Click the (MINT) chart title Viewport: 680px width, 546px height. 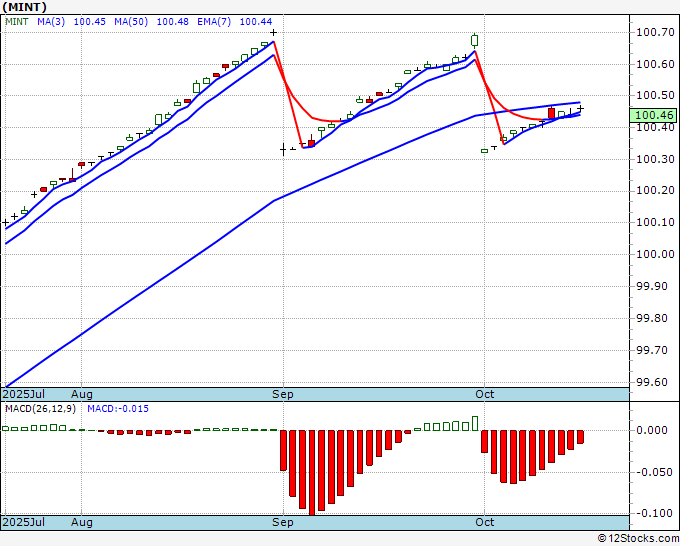tap(24, 7)
